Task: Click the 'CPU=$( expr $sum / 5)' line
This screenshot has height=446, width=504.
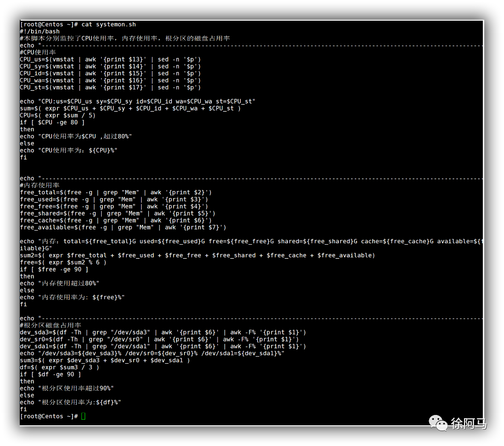Action: pyautogui.click(x=58, y=115)
